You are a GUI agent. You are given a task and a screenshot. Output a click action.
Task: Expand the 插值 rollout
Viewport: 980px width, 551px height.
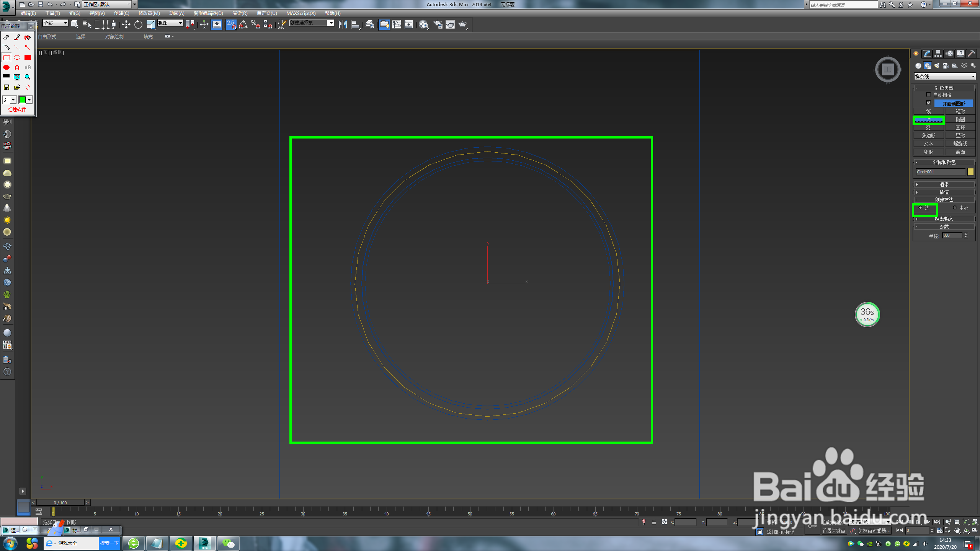point(944,192)
